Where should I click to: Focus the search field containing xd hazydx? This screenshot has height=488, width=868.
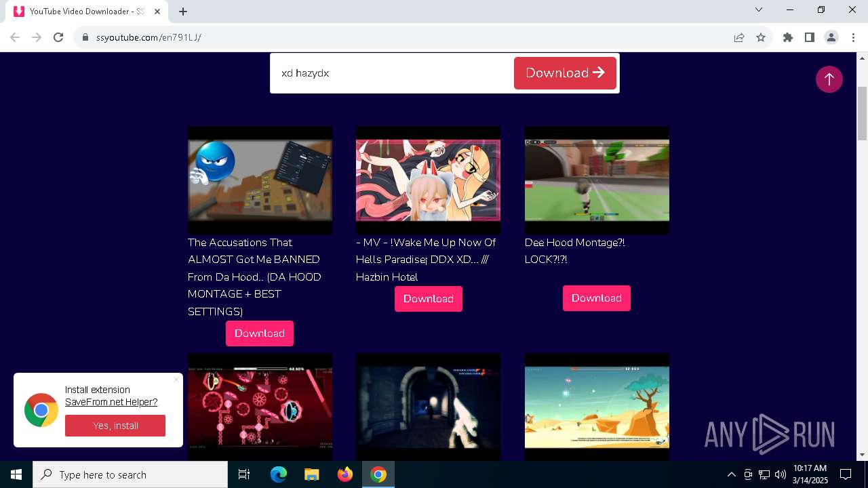click(392, 73)
